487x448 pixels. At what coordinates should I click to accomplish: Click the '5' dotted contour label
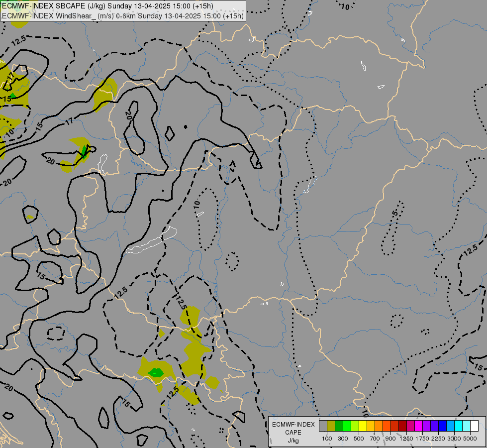pos(395,213)
